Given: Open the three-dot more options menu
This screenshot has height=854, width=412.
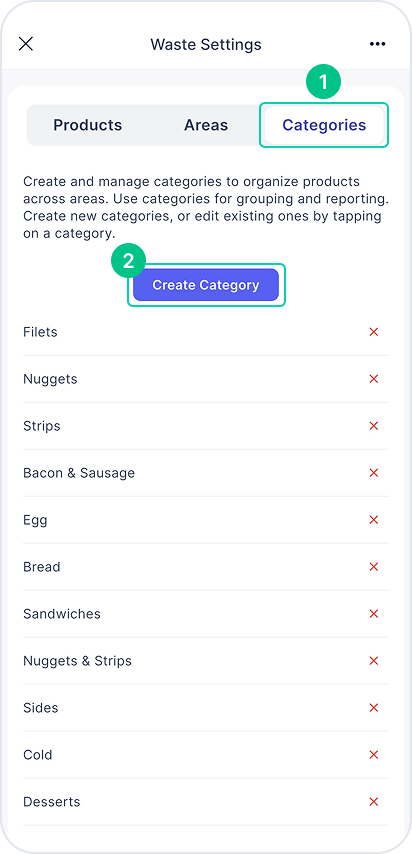Looking at the screenshot, I should pos(377,44).
